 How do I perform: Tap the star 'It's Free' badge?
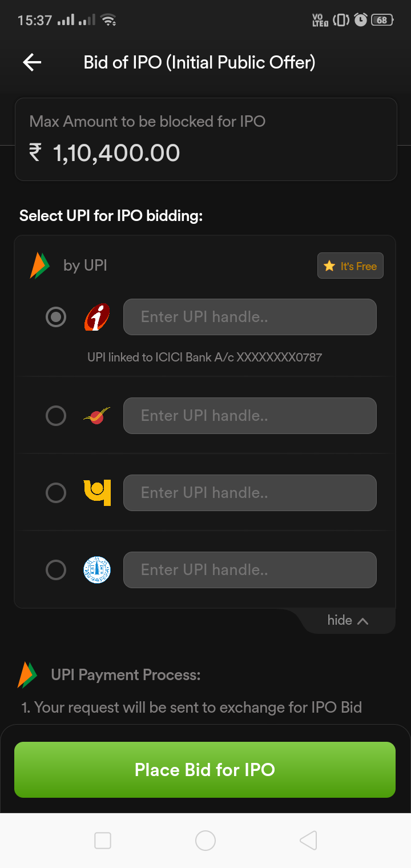(350, 266)
